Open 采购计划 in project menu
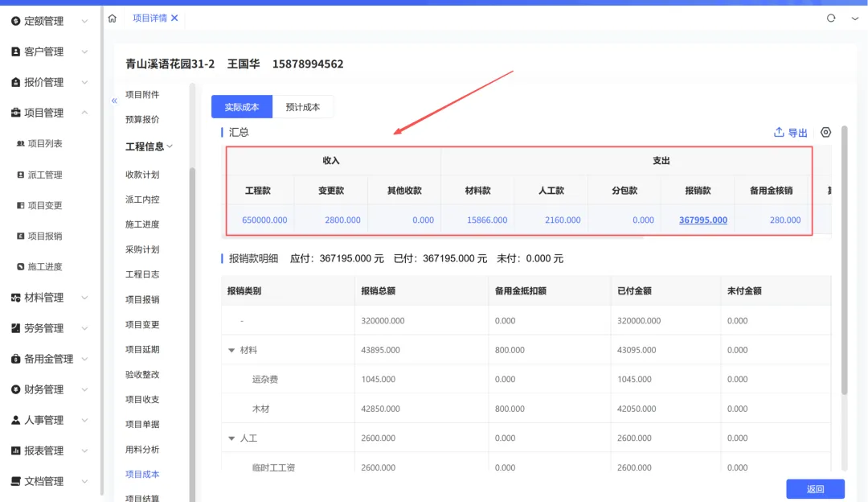Viewport: 868px width, 502px height. (x=142, y=249)
